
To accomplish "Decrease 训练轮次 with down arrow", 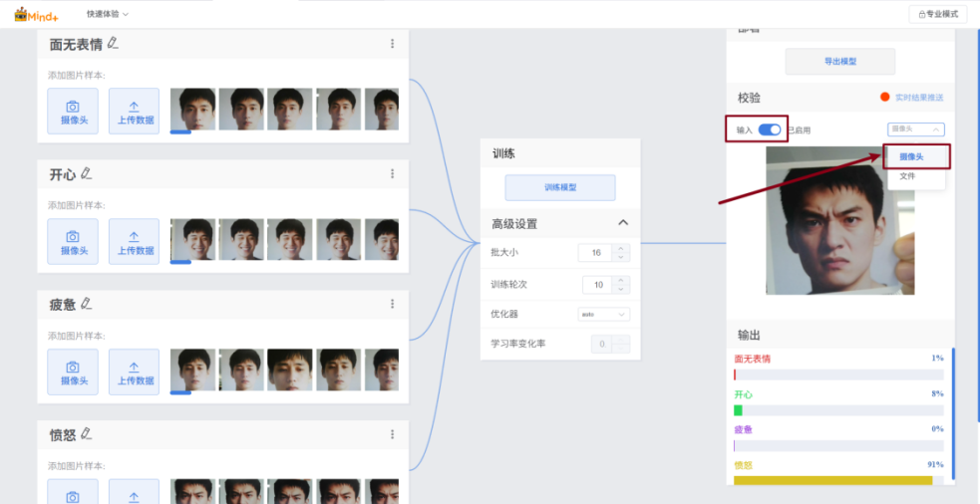I will [621, 289].
